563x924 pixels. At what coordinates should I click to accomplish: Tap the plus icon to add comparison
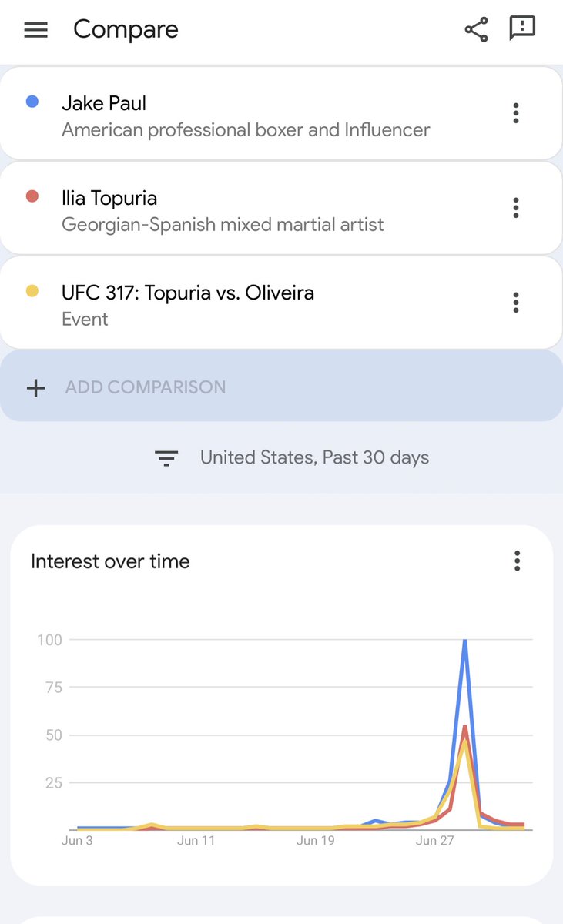coord(35,387)
